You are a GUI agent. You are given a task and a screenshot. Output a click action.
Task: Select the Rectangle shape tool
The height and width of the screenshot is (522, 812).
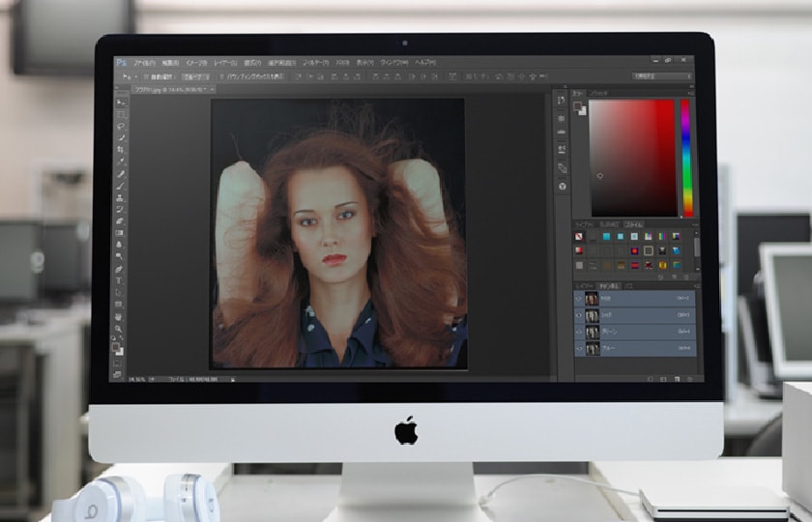coord(121,304)
